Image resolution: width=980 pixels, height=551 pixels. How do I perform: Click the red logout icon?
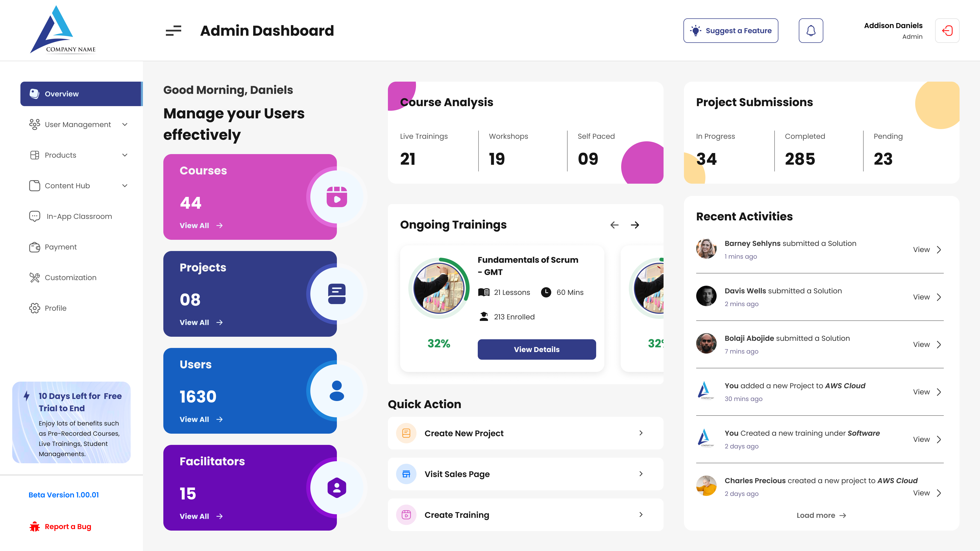click(x=947, y=30)
